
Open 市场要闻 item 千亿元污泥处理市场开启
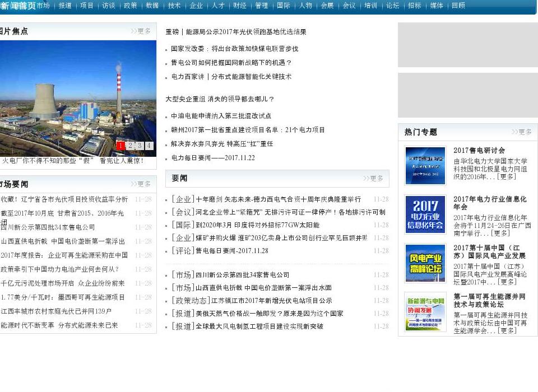click(x=63, y=283)
